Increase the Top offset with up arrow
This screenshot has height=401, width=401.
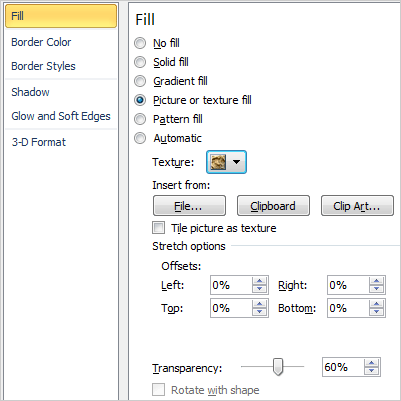[259, 304]
